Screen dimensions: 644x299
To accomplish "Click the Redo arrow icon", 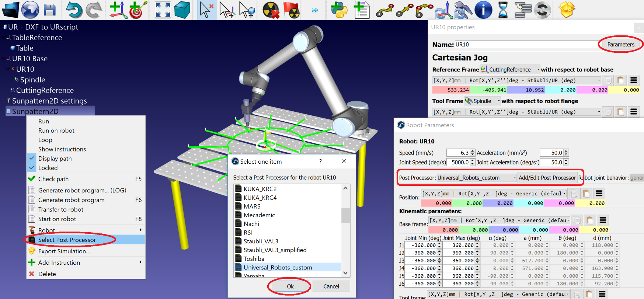I will click(94, 10).
